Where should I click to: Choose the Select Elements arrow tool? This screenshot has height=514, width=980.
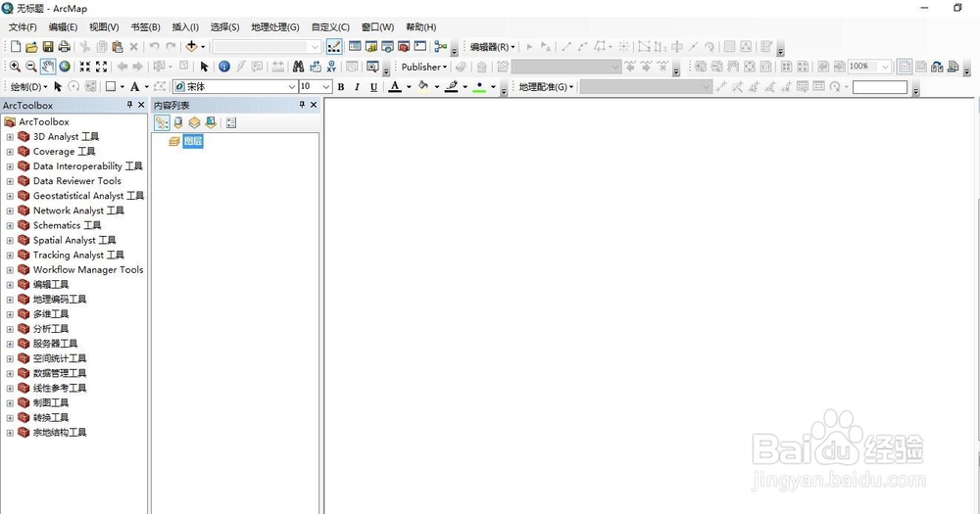point(204,67)
